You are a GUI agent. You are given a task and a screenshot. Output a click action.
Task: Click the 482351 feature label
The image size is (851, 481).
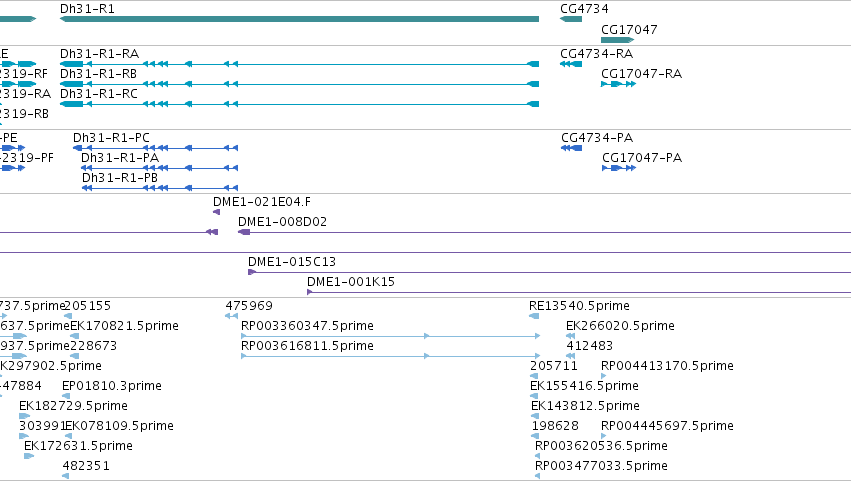pos(86,466)
